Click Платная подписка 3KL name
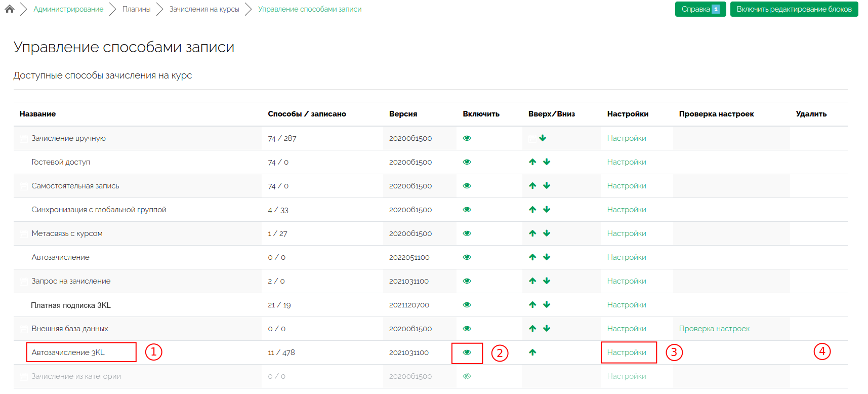868x394 pixels. click(71, 305)
